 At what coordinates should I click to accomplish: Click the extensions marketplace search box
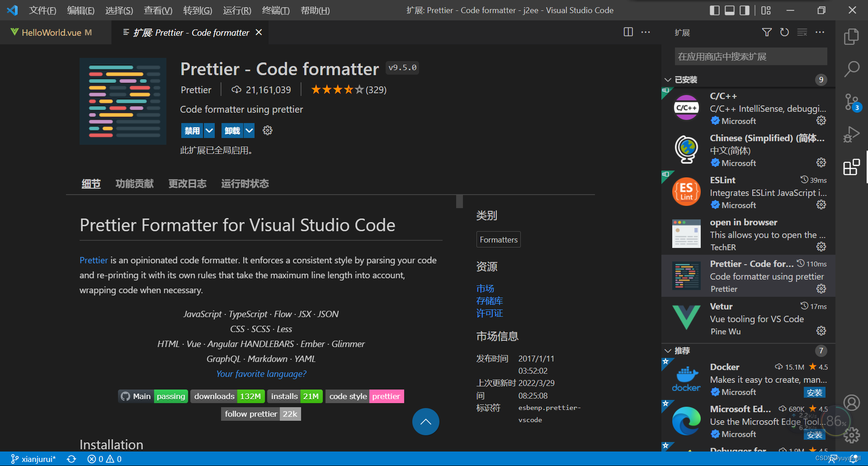(x=750, y=56)
